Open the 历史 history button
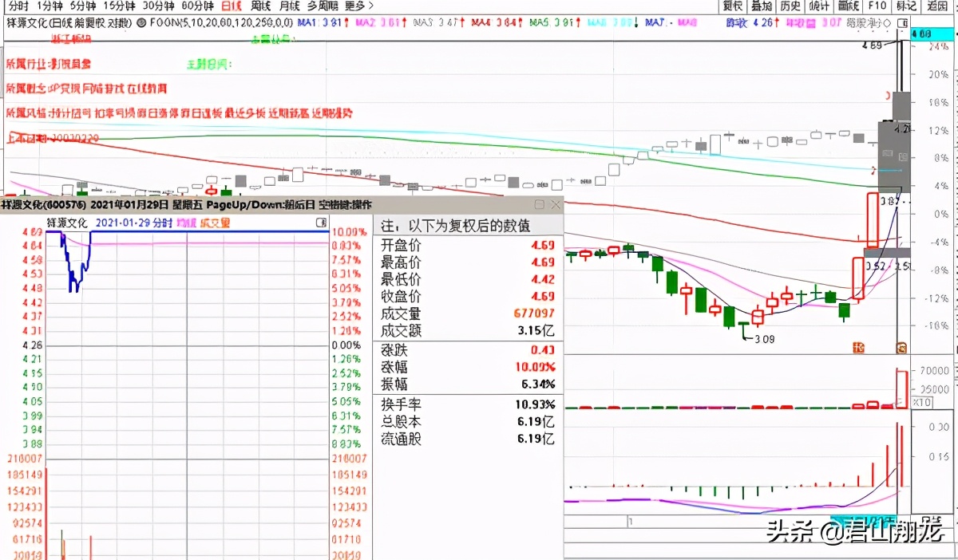 pyautogui.click(x=790, y=6)
